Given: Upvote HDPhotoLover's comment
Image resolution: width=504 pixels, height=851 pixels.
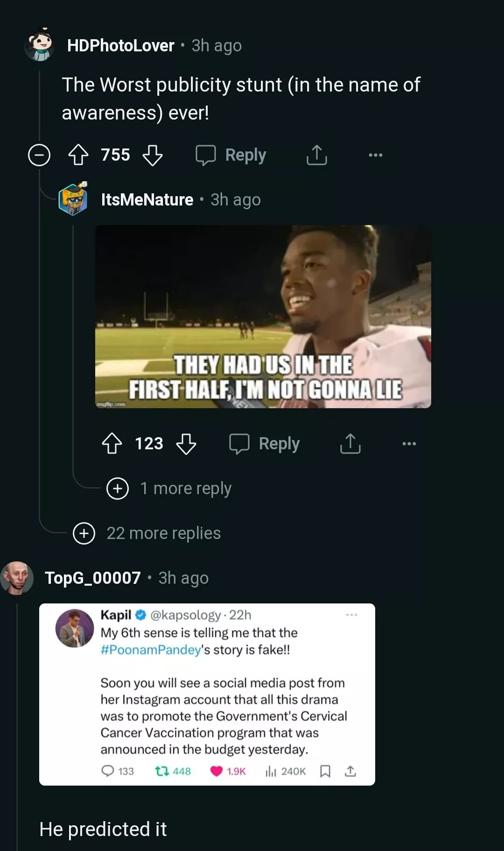Looking at the screenshot, I should pyautogui.click(x=78, y=155).
